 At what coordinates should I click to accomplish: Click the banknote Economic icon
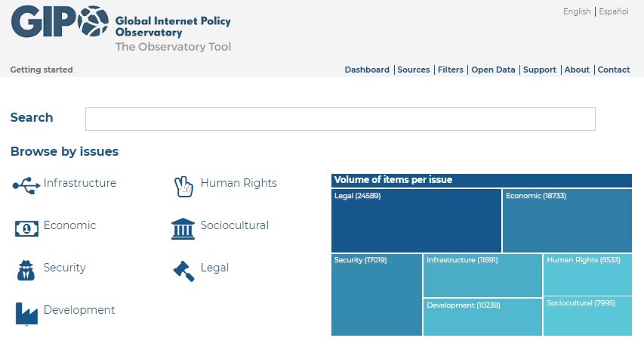coord(26,229)
